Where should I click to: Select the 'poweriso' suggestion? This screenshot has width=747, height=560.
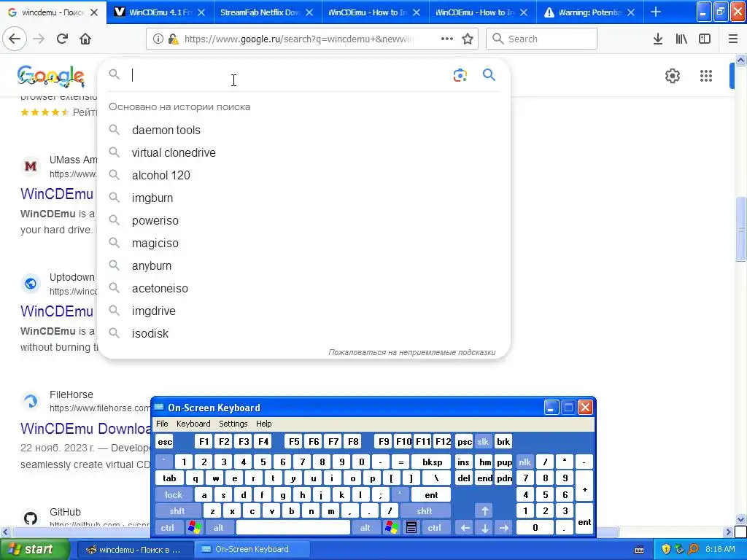[304, 220]
